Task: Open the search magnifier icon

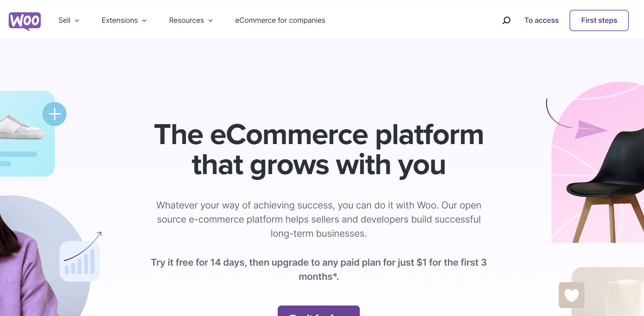Action: (x=506, y=20)
